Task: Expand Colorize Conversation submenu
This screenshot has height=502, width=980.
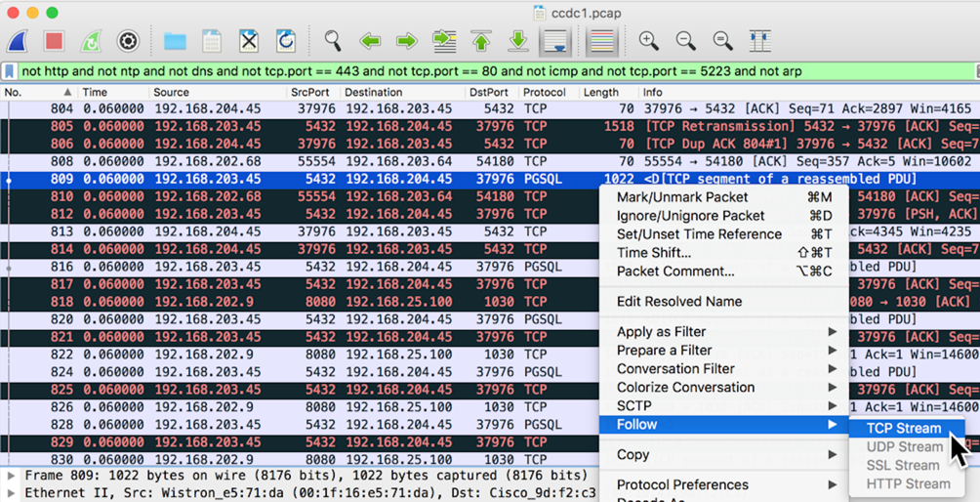Action: (x=724, y=388)
